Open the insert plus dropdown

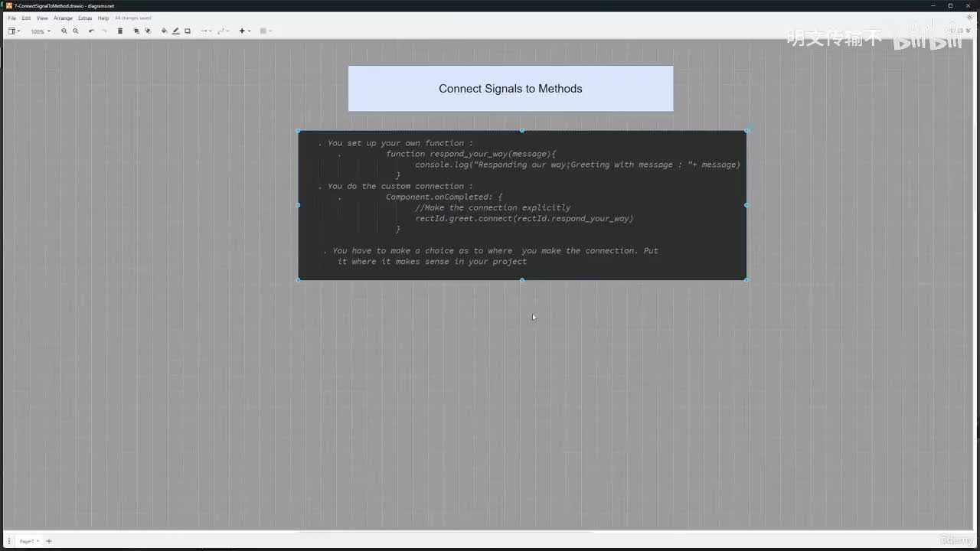point(244,31)
